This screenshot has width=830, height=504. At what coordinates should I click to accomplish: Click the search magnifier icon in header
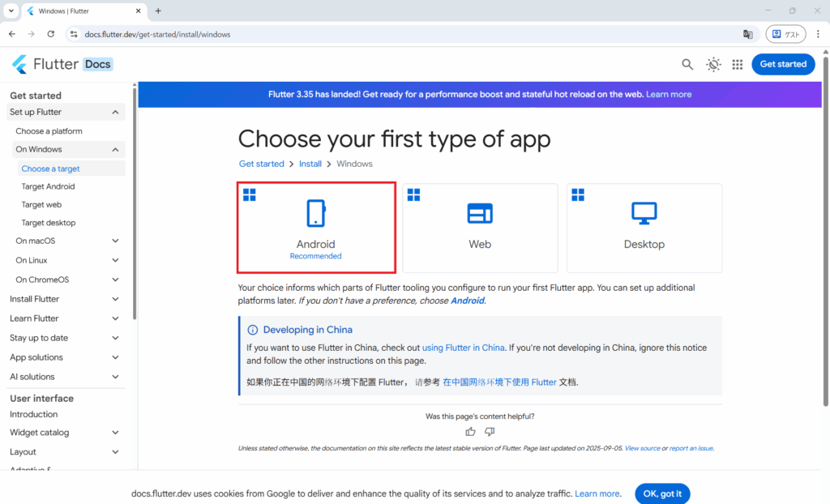tap(687, 65)
